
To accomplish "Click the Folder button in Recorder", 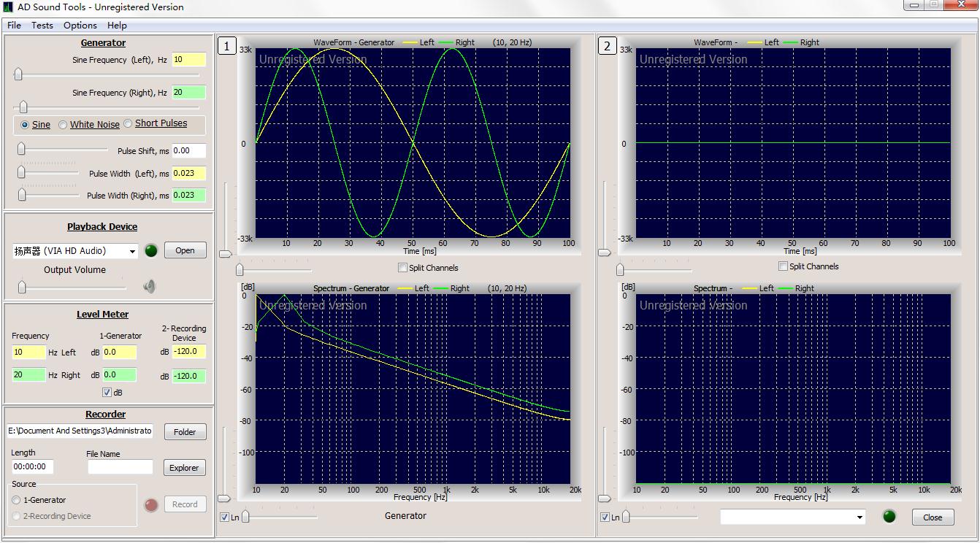I will (185, 432).
